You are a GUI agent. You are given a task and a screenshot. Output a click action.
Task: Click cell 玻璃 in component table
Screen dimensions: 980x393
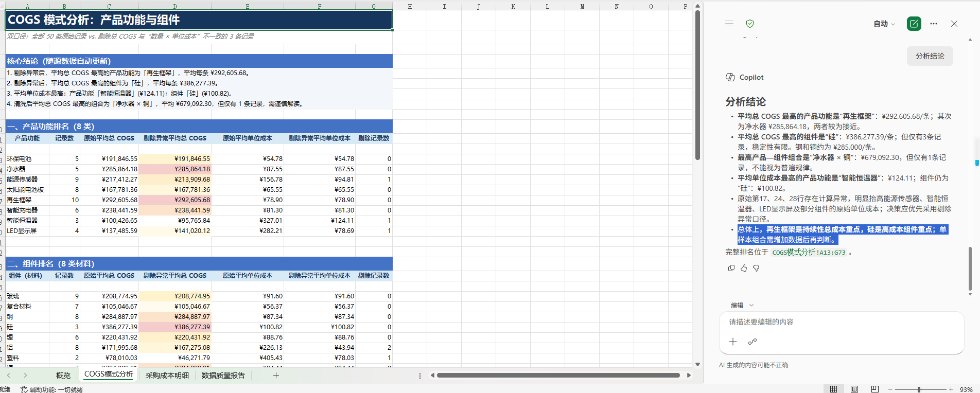pyautogui.click(x=27, y=296)
